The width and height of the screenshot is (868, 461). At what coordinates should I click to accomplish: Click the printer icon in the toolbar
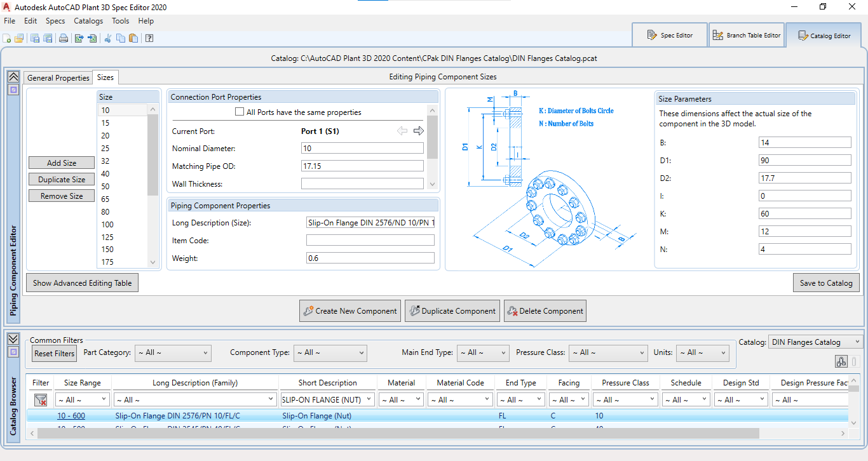click(x=64, y=38)
